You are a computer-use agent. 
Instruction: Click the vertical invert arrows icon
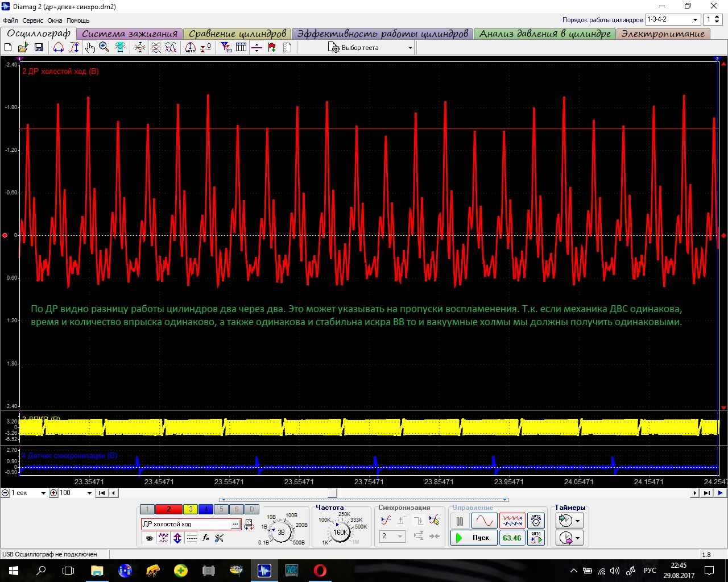(177, 538)
